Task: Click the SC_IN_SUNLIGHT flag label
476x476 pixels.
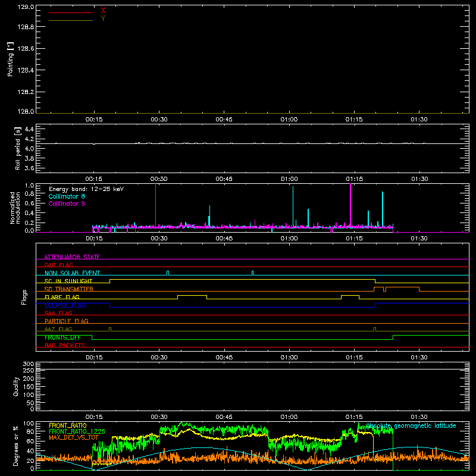Action: (x=68, y=281)
